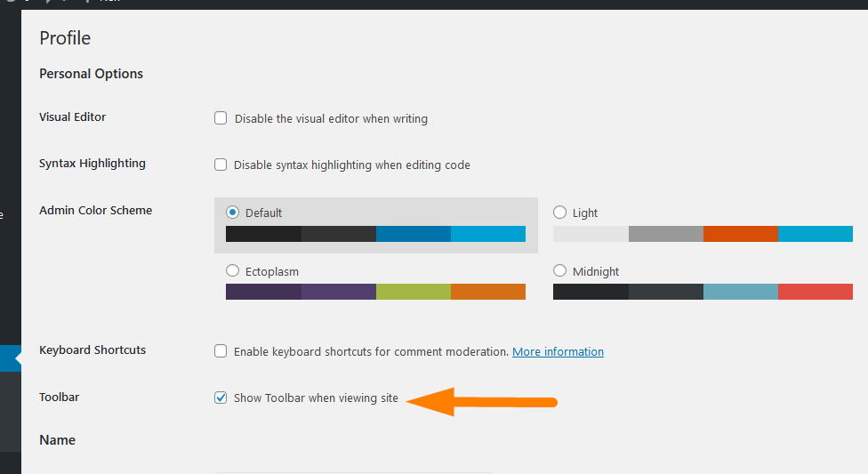868x474 pixels.
Task: Click the Visual Editor option label
Action: [x=73, y=116]
